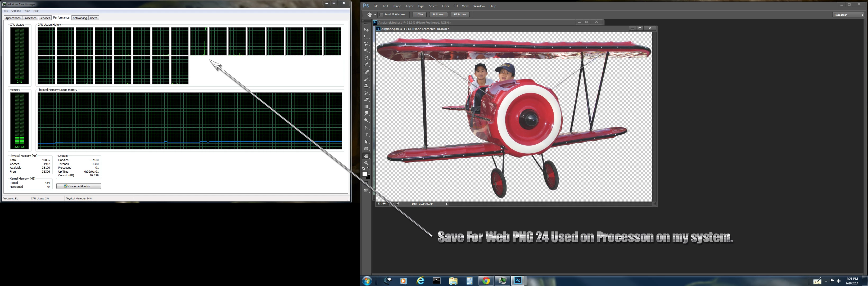Screen dimensions: 868x286
Task: Click the white foreground color swatch
Action: (x=365, y=174)
